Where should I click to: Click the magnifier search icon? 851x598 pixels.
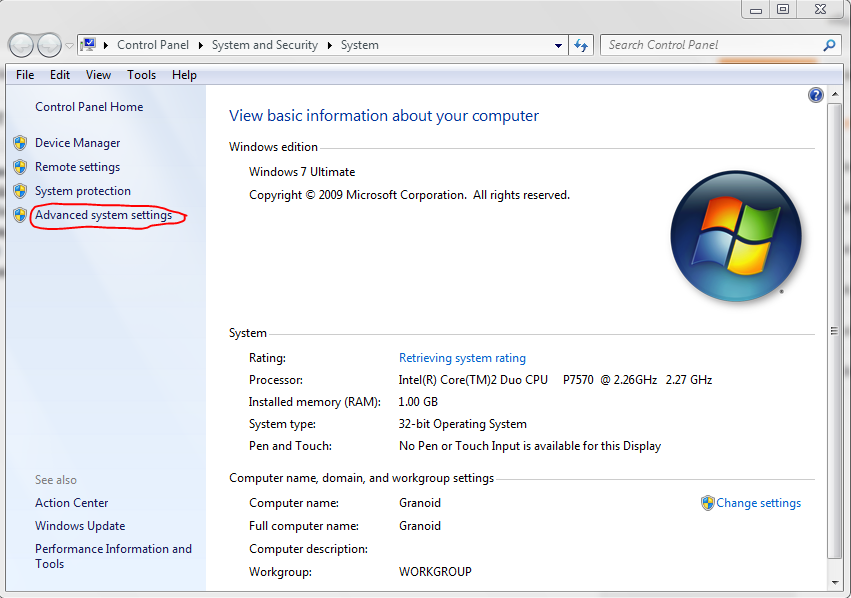coord(829,45)
